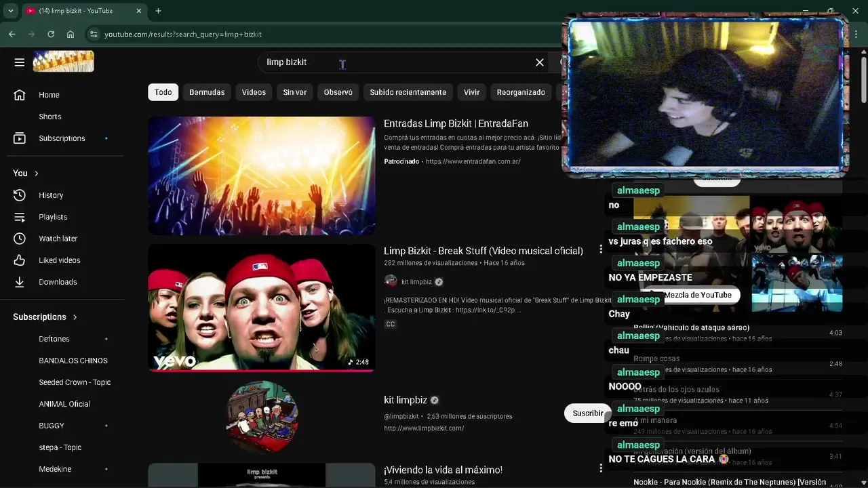The image size is (868, 488).
Task: Open Shorts in sidebar
Action: click(50, 117)
